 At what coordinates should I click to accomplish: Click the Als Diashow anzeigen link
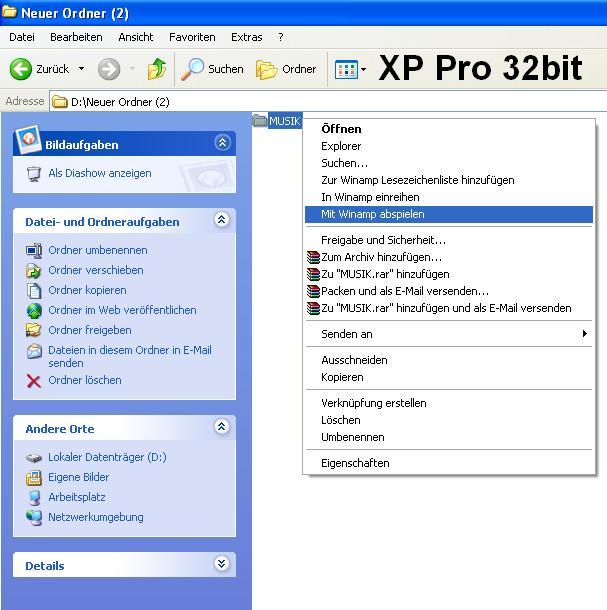[x=100, y=173]
